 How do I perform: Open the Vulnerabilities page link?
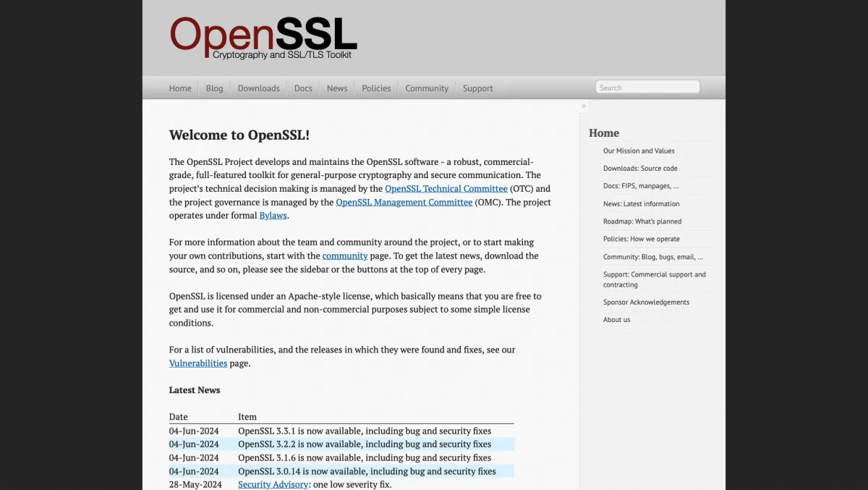pyautogui.click(x=198, y=363)
